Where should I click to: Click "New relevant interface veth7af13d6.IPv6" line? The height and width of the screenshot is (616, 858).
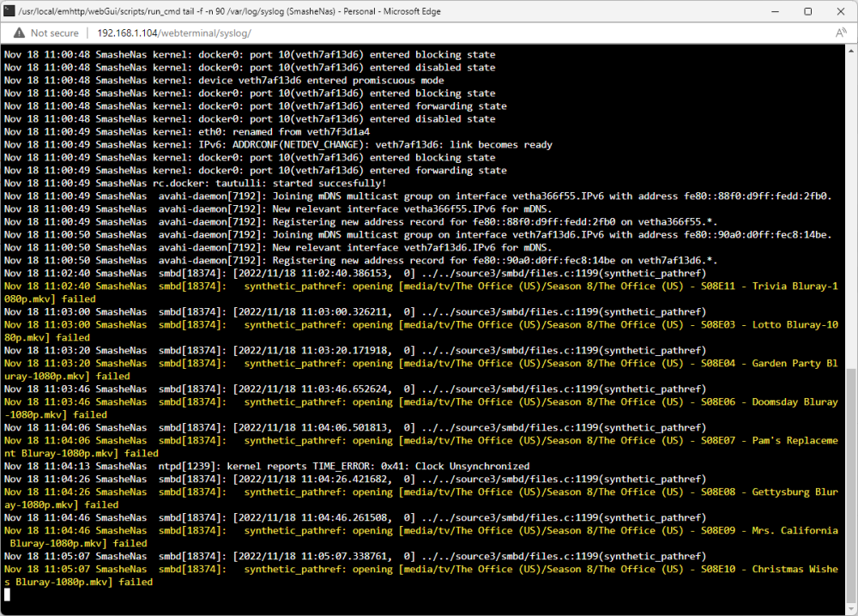(x=278, y=248)
